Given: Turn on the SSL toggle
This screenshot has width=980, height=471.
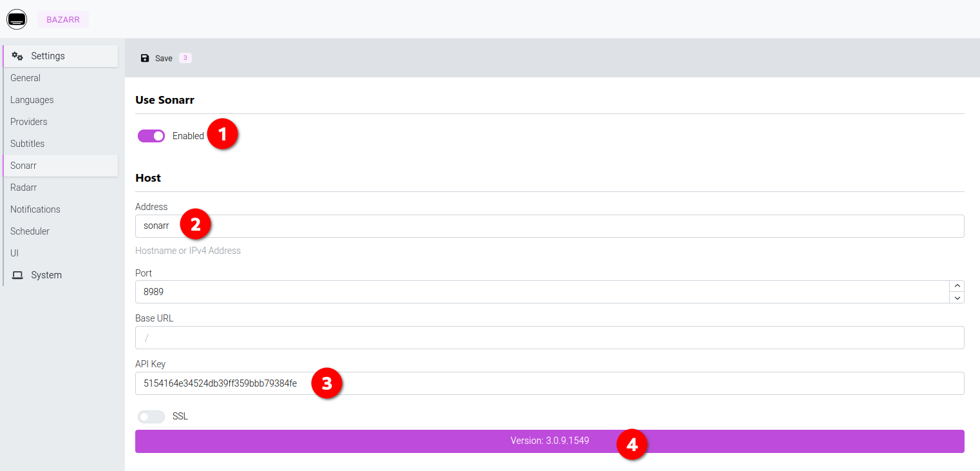Looking at the screenshot, I should click(151, 417).
